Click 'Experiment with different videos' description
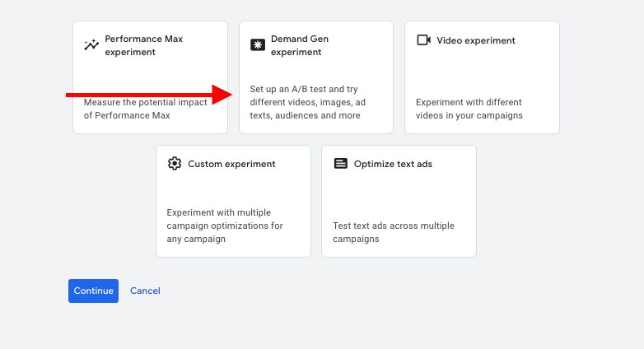 click(469, 109)
